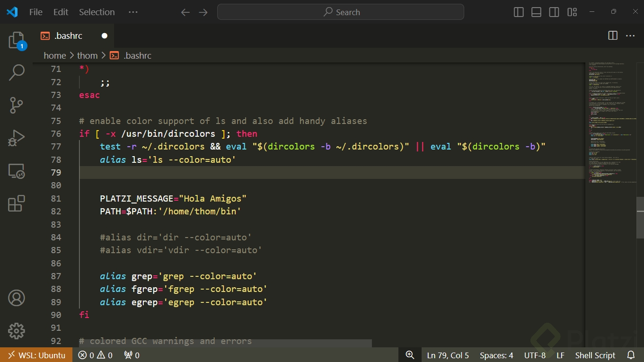644x362 pixels.
Task: Expand hidden menu items with ellipsis
Action: pos(133,12)
